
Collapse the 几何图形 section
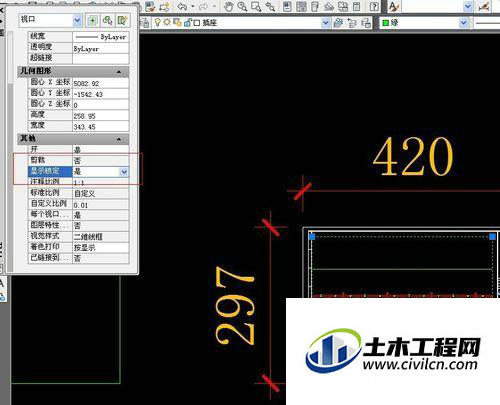[x=119, y=72]
